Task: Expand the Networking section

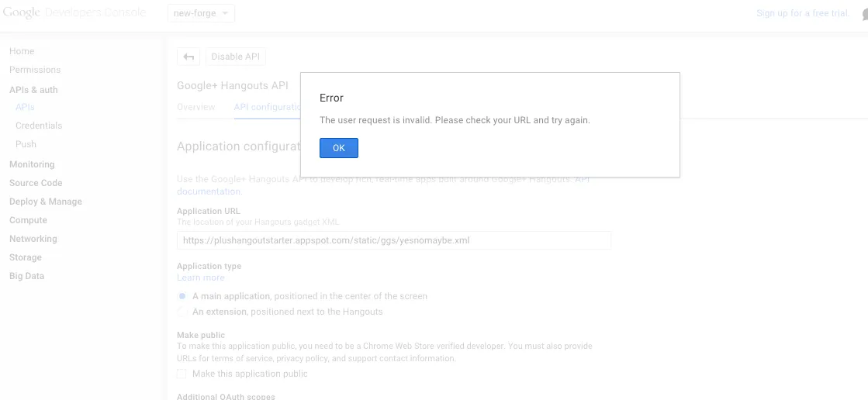Action: pyautogui.click(x=33, y=239)
